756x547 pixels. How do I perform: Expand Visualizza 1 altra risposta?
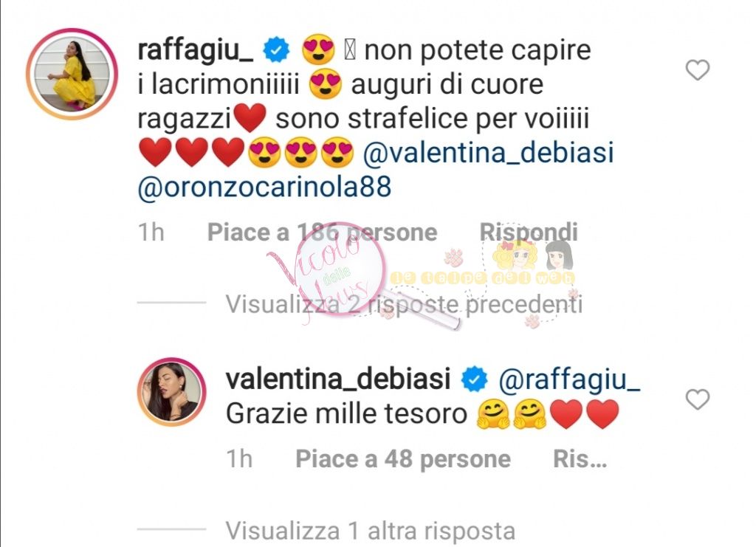pyautogui.click(x=371, y=531)
